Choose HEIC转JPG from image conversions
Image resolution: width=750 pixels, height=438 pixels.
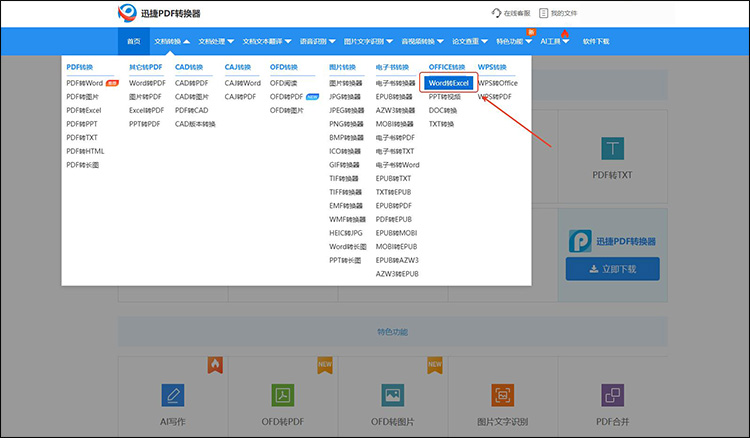pyautogui.click(x=346, y=233)
